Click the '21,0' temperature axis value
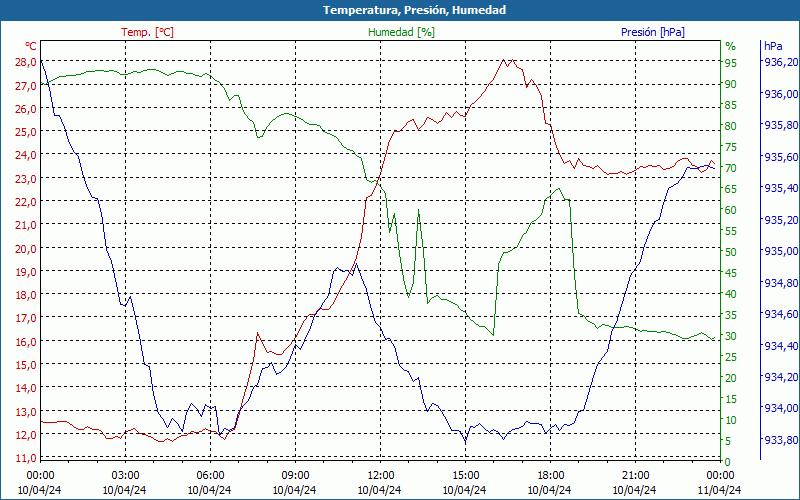800x500 pixels. pyautogui.click(x=26, y=225)
